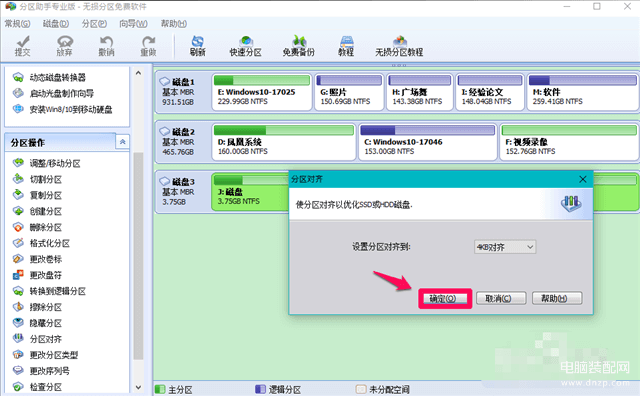Choose 检查分区 operation
The image size is (640, 396).
tap(37, 387)
